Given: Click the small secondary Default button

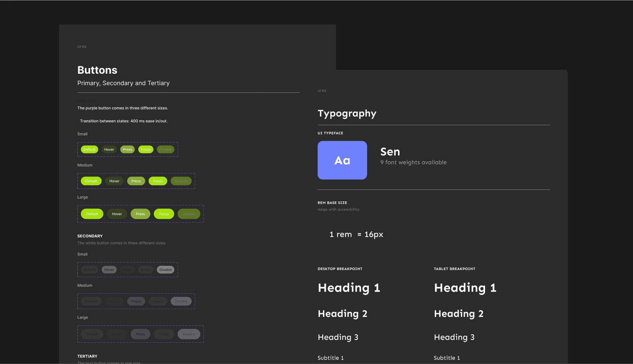Looking at the screenshot, I should (89, 270).
